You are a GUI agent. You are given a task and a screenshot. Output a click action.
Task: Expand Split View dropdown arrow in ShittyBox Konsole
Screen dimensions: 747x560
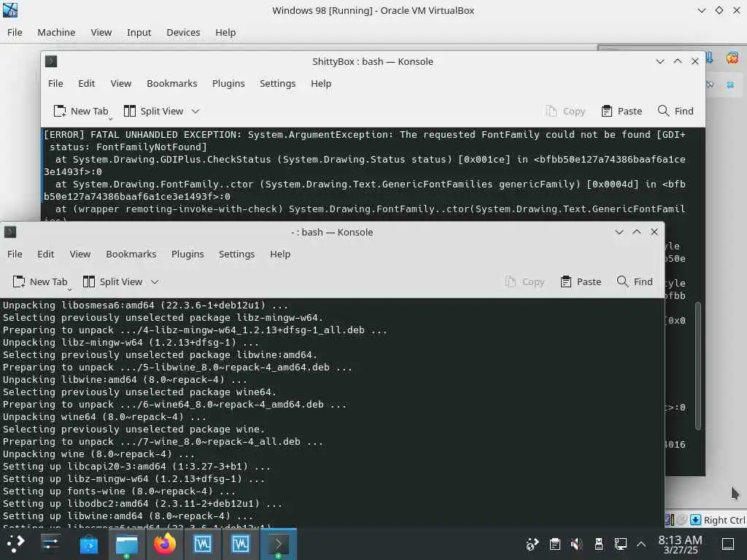196,111
